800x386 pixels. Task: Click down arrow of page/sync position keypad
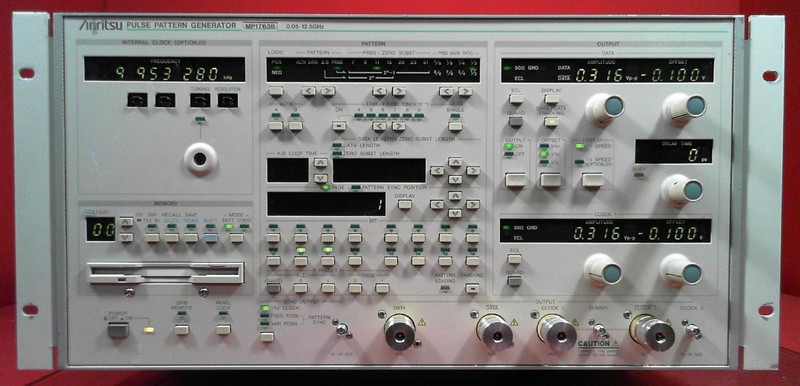coord(455,213)
